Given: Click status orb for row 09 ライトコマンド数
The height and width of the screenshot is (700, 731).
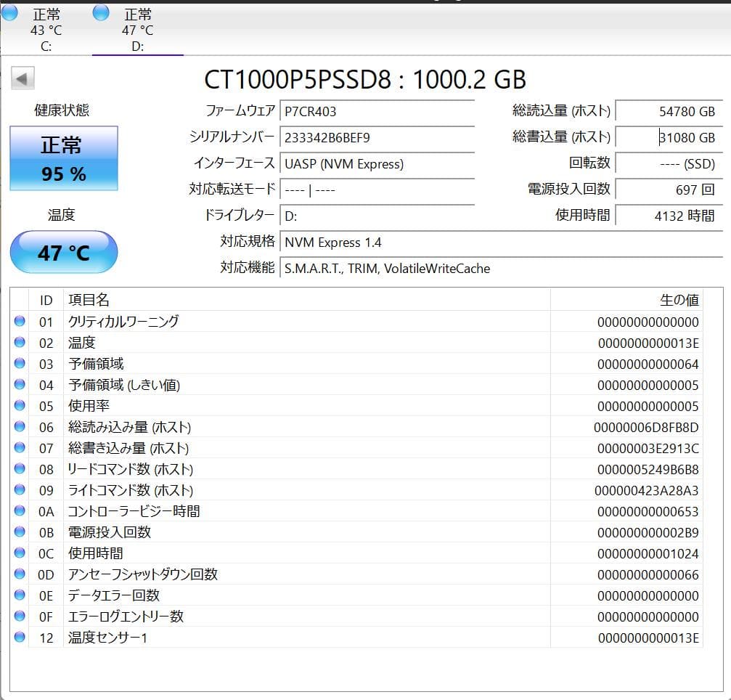Looking at the screenshot, I should tap(20, 489).
